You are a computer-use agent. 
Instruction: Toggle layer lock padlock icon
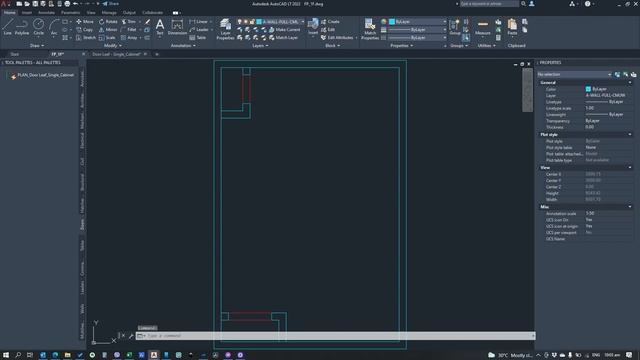252,22
